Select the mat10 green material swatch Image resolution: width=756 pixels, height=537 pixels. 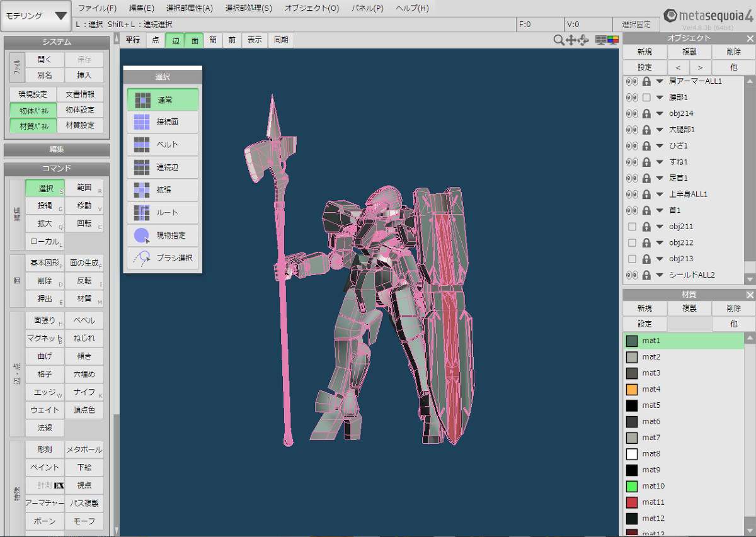[632, 486]
